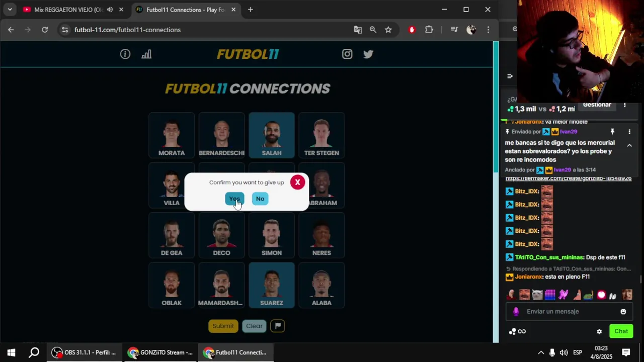Click Gestionar in the chat poll

click(x=597, y=105)
